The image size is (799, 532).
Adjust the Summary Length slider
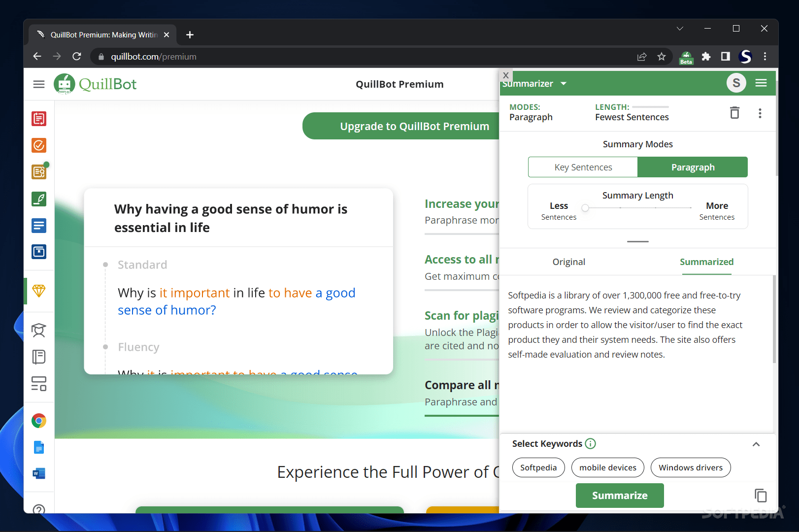(x=585, y=208)
